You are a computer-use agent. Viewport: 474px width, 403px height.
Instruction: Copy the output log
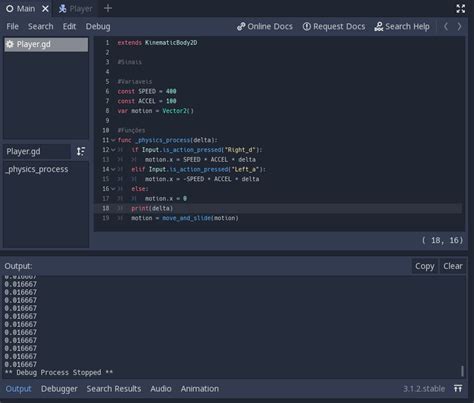click(424, 266)
